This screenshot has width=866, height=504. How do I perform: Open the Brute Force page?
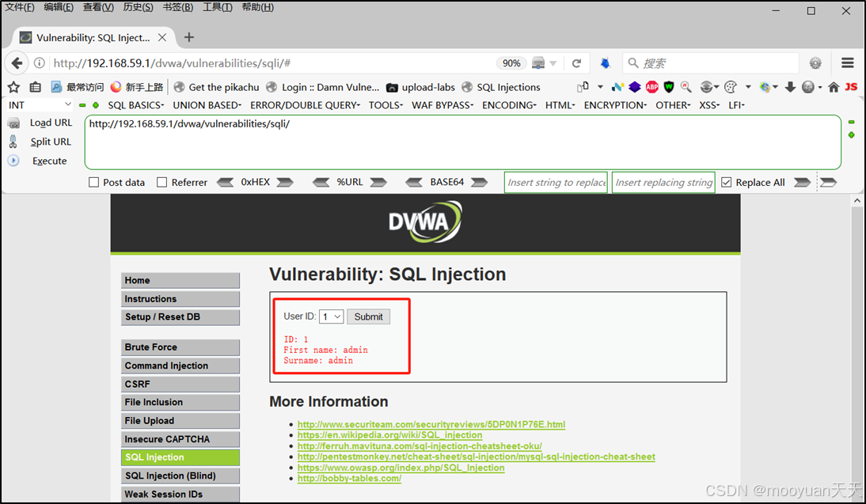[x=180, y=347]
